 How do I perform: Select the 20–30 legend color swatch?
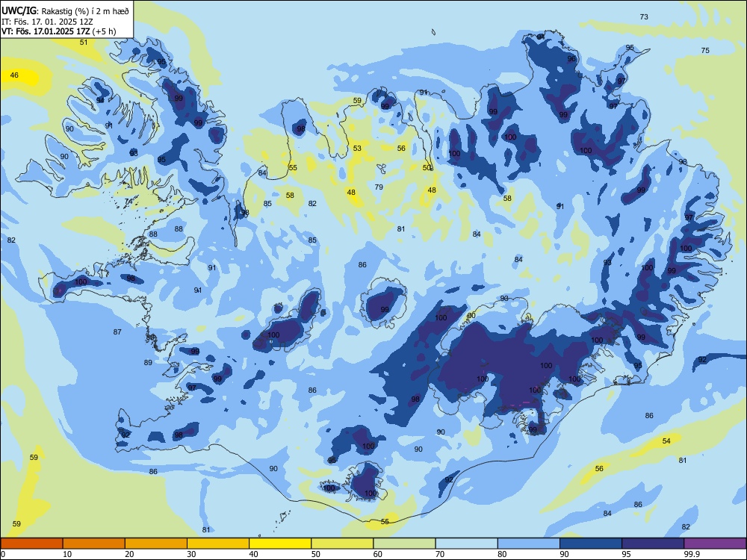point(156,544)
